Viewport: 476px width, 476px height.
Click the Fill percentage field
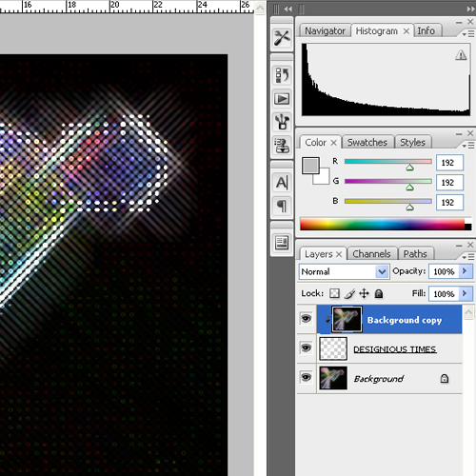444,294
